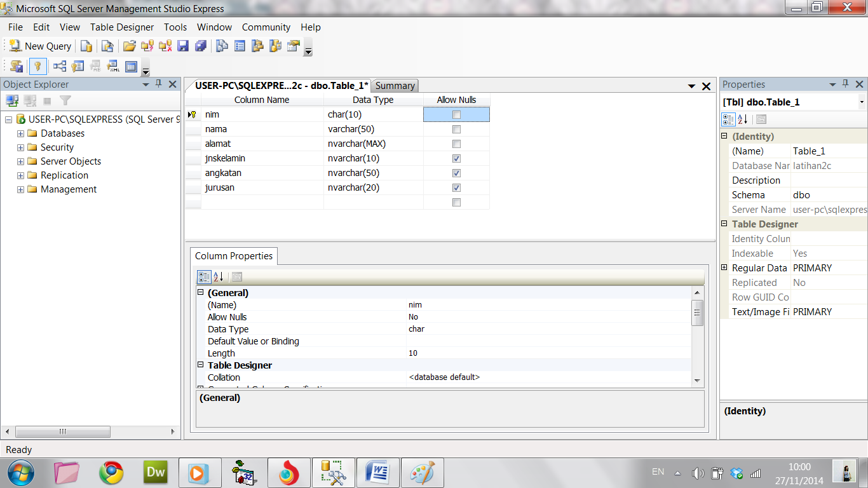Select the Column Properties tab
The image size is (868, 488).
tap(234, 256)
